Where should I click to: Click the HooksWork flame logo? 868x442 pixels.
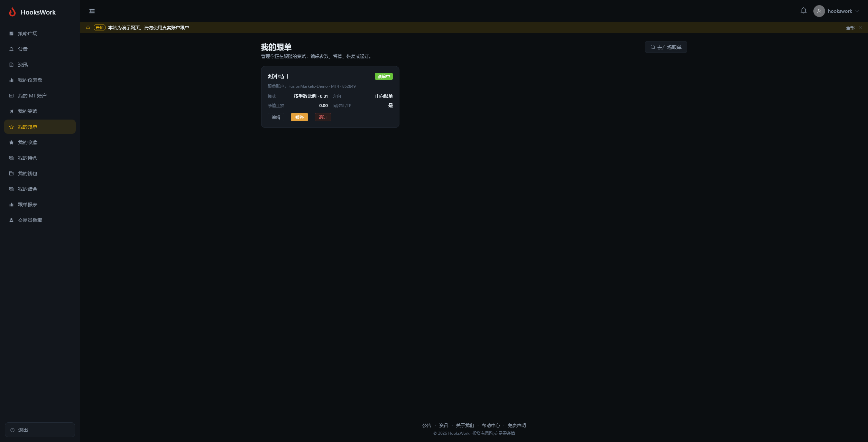pyautogui.click(x=12, y=12)
